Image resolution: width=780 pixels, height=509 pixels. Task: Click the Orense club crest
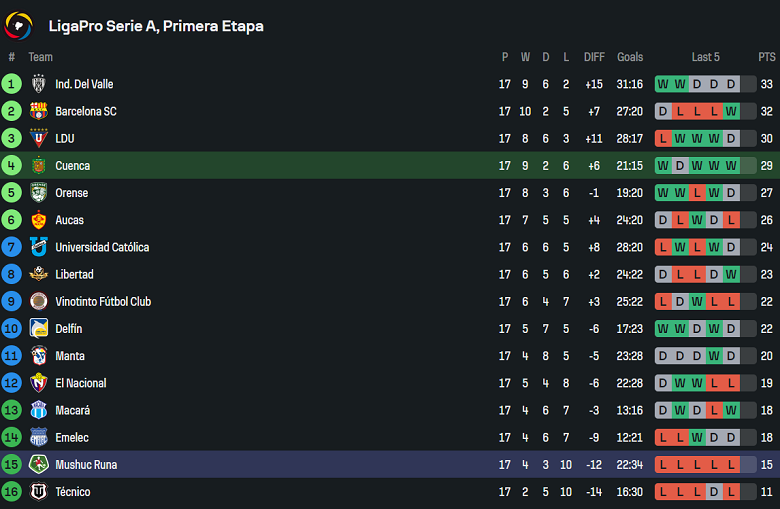(39, 193)
